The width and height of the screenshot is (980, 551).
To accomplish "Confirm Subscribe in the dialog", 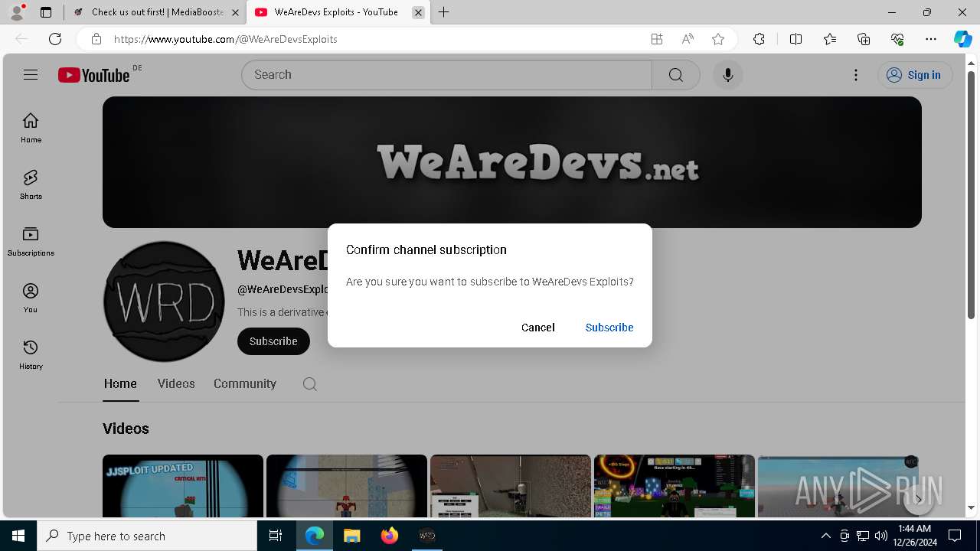I will point(609,328).
